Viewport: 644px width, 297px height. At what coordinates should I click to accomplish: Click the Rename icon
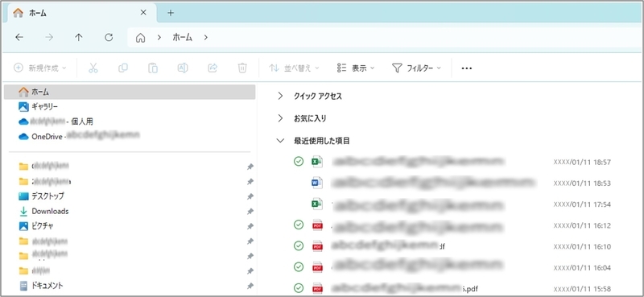[183, 68]
